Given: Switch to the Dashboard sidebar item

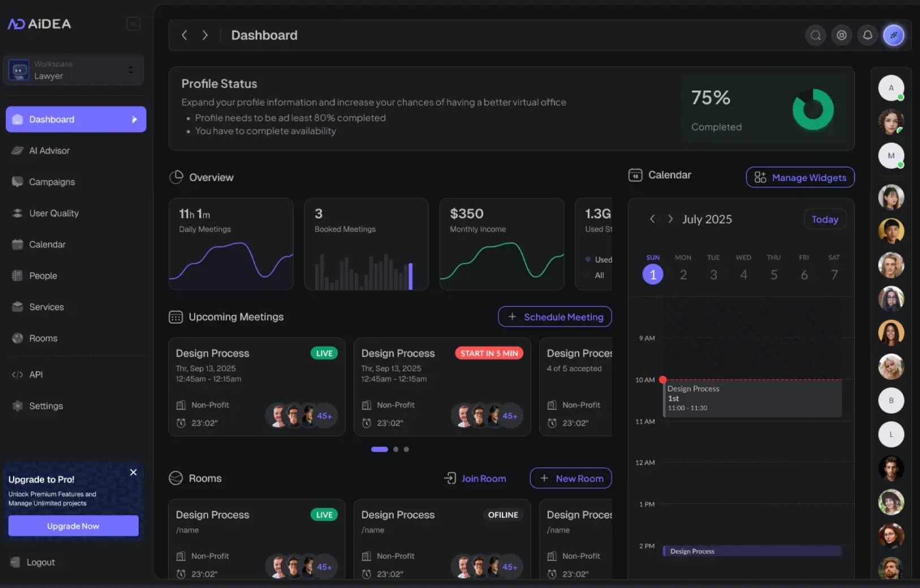Looking at the screenshot, I should (51, 119).
